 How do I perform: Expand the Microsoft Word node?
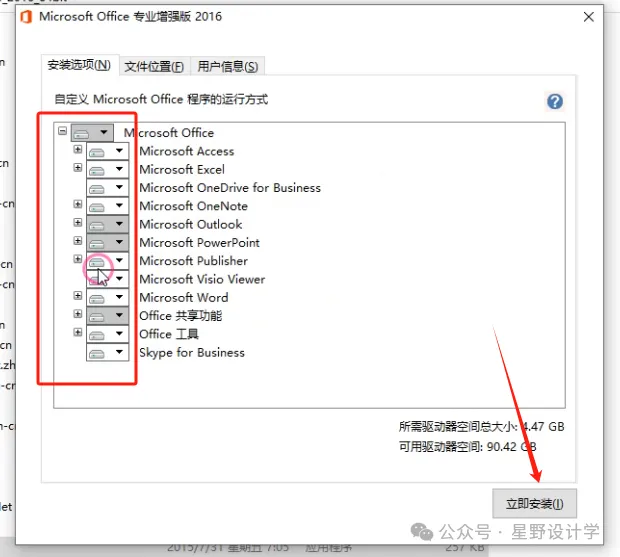point(78,296)
